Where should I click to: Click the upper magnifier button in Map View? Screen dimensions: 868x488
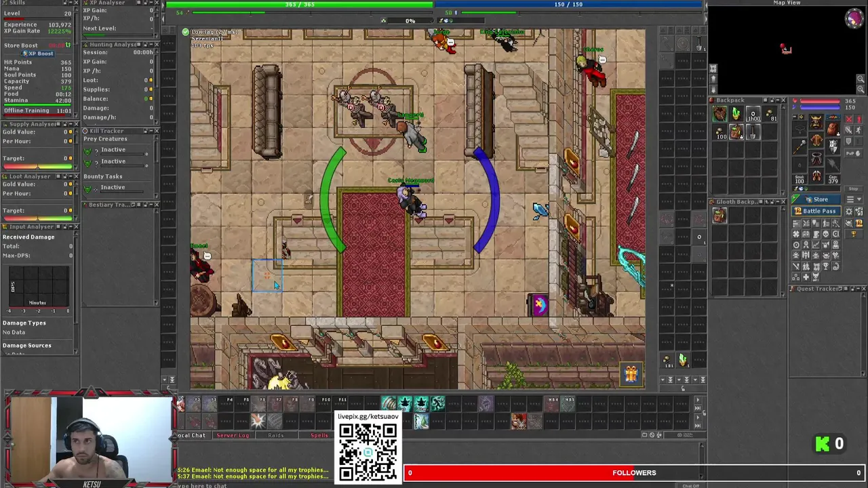click(861, 79)
